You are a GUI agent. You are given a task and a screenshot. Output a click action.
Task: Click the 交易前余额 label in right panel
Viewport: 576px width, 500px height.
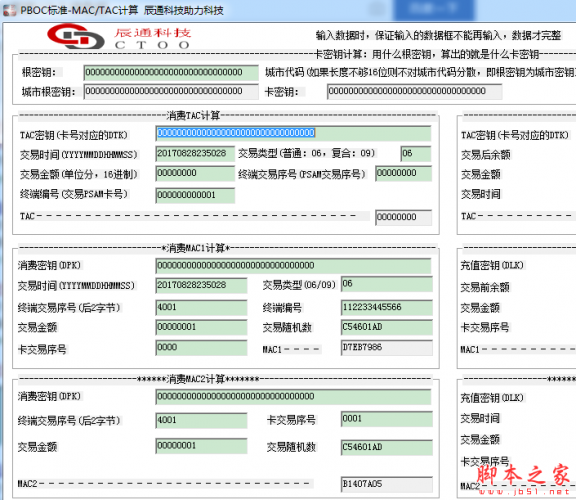click(485, 287)
